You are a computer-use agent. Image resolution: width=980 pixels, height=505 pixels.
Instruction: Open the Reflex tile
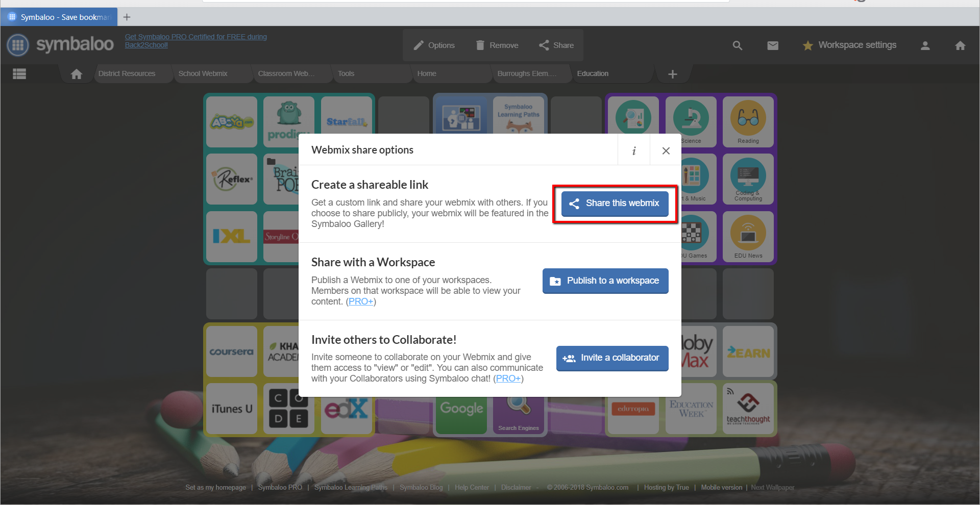tap(232, 179)
